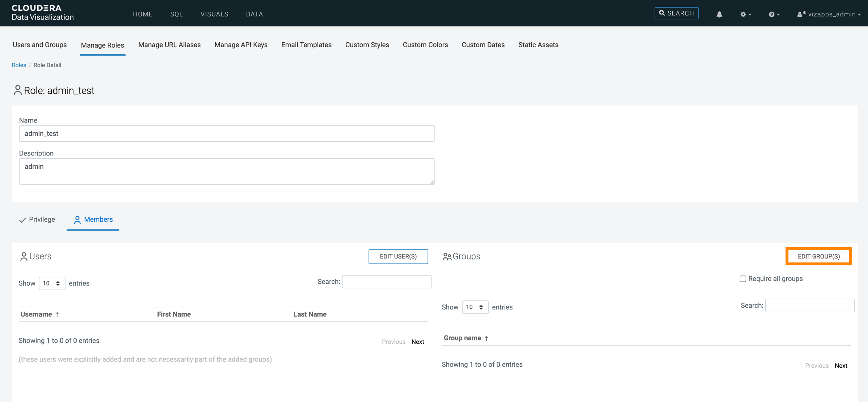The height and width of the screenshot is (402, 868).
Task: Click Next in the Groups pagination
Action: tap(841, 365)
